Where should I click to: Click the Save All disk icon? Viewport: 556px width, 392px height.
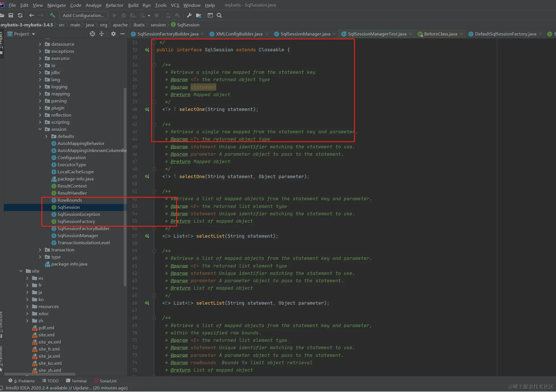coord(11,15)
